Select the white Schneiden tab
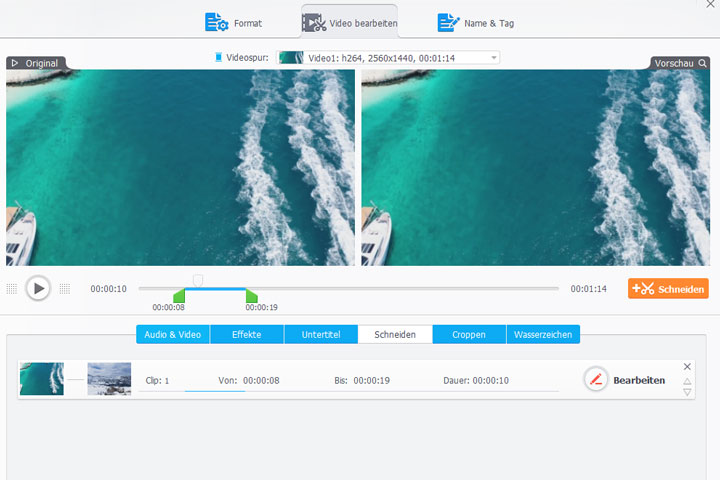Image resolution: width=720 pixels, height=480 pixels. (x=395, y=334)
